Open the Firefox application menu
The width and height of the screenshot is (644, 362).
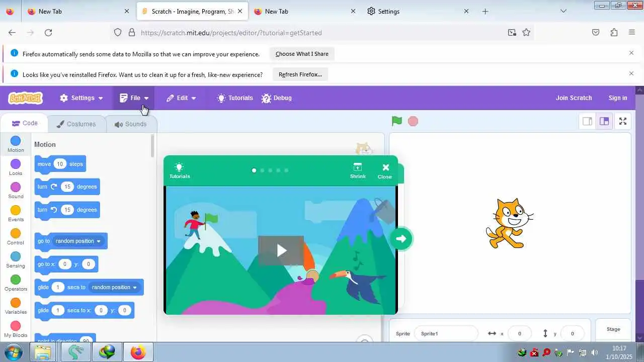(x=632, y=33)
